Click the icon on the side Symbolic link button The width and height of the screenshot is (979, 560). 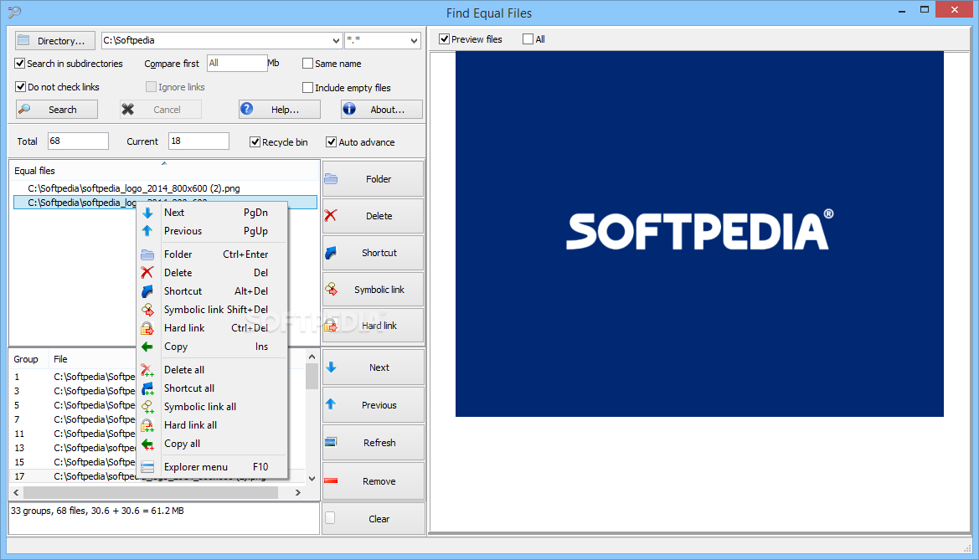pyautogui.click(x=331, y=290)
